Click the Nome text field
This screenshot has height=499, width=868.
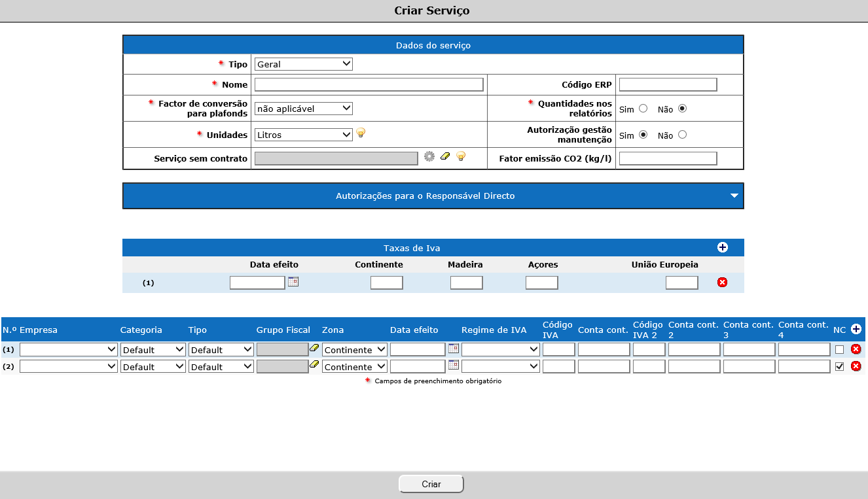tap(369, 84)
